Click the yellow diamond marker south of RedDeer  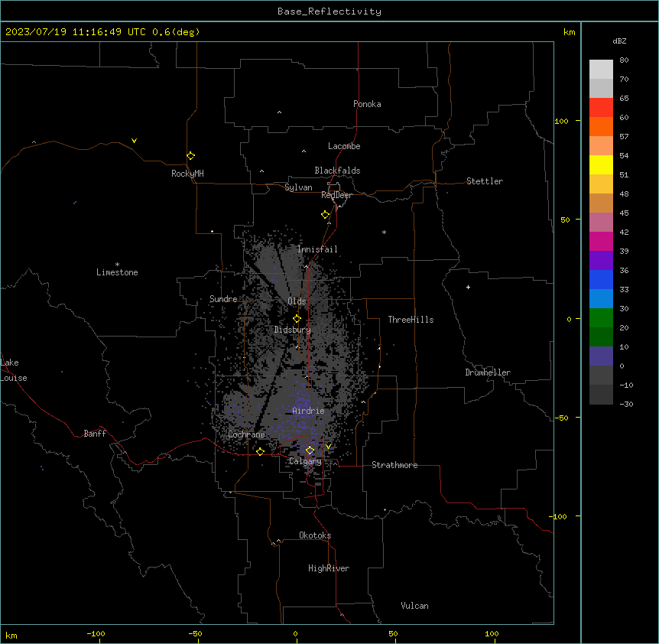[x=325, y=215]
